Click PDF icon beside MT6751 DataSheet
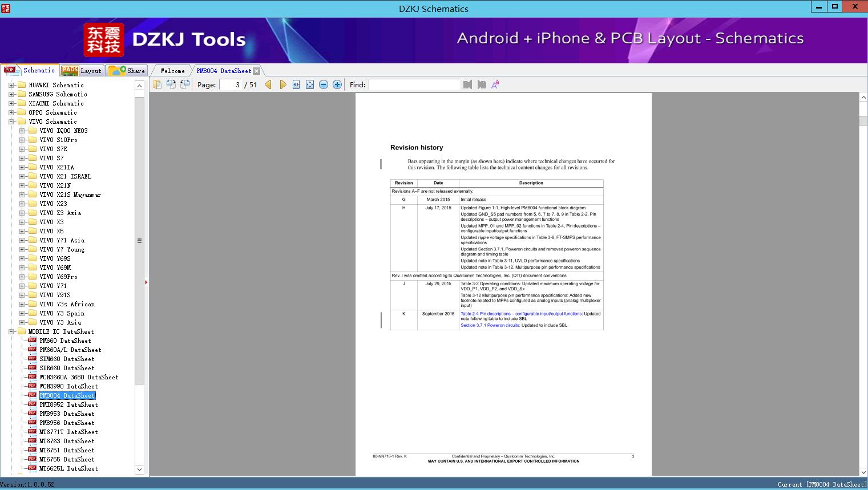Image resolution: width=868 pixels, height=490 pixels. click(x=32, y=449)
